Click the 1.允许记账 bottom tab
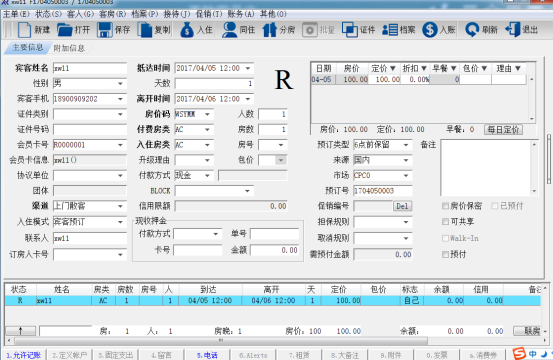This screenshot has height=360, width=553. (24, 355)
